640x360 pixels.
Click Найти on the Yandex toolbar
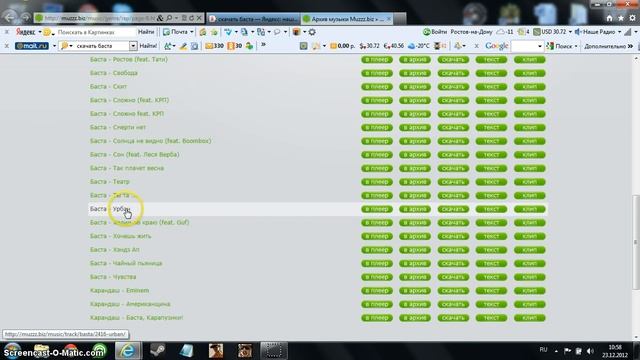(146, 32)
